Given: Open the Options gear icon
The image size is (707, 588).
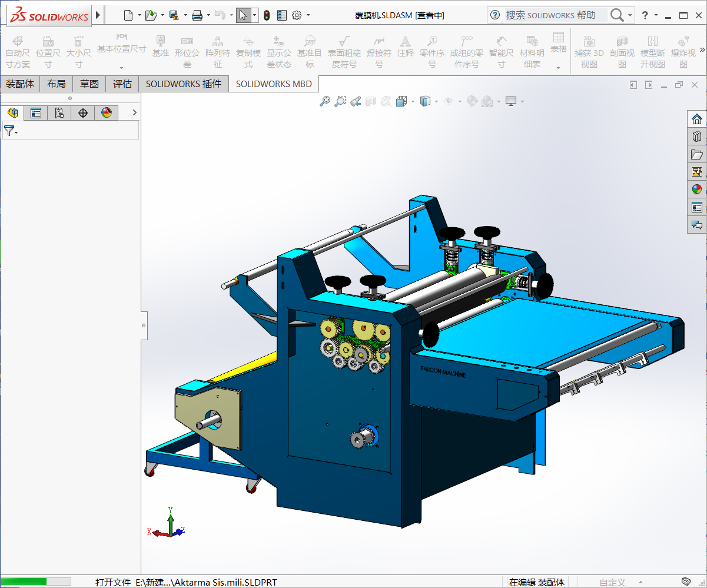Looking at the screenshot, I should [297, 15].
